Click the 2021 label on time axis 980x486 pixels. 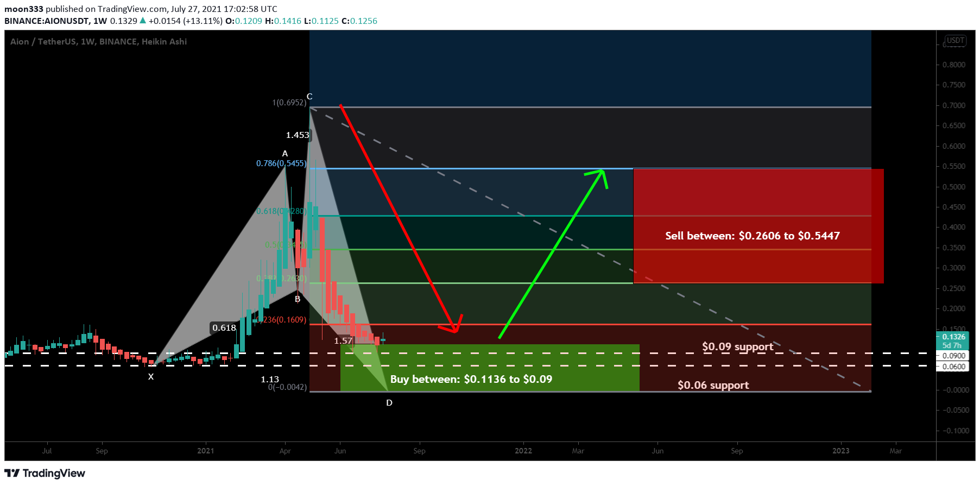click(206, 451)
